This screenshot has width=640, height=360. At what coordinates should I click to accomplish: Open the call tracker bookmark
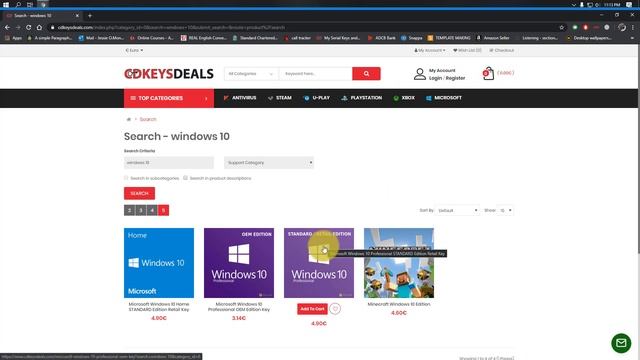298,38
